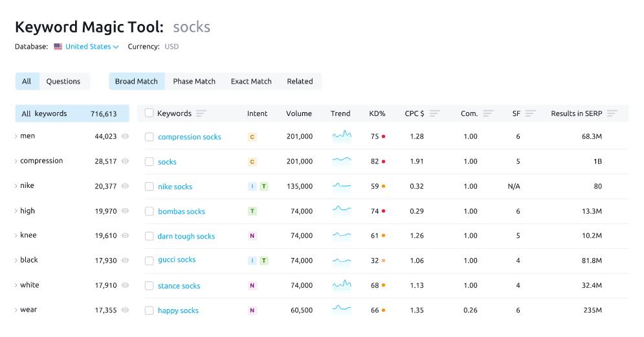This screenshot has width=644, height=337.
Task: Toggle the eye icon for the high group
Action: [x=126, y=211]
